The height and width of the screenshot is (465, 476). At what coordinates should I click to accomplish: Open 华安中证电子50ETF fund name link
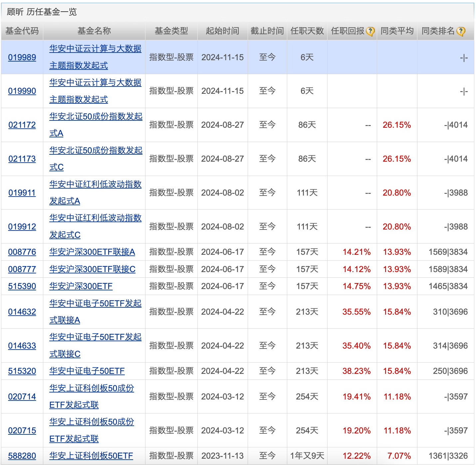(x=87, y=371)
